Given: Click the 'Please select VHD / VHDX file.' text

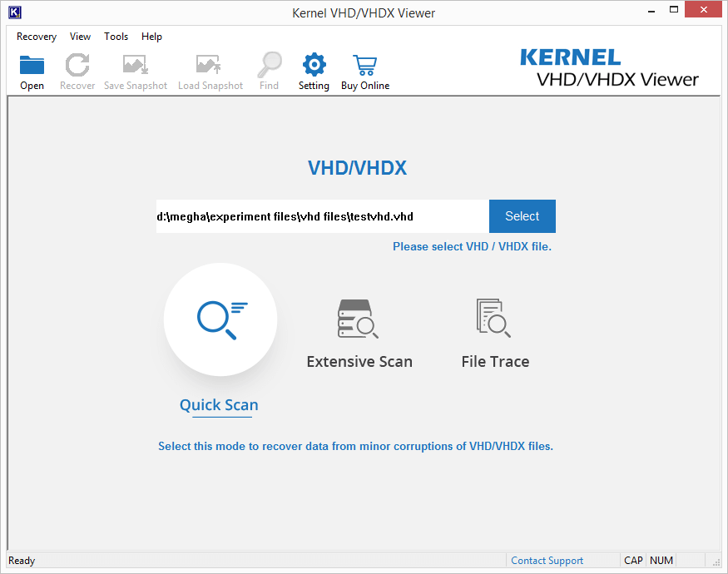Looking at the screenshot, I should (473, 246).
